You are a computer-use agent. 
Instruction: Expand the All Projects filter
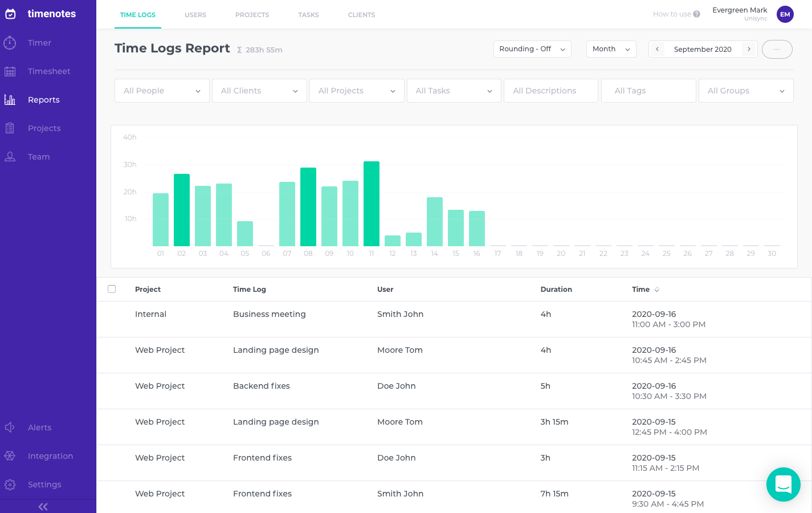[357, 91]
